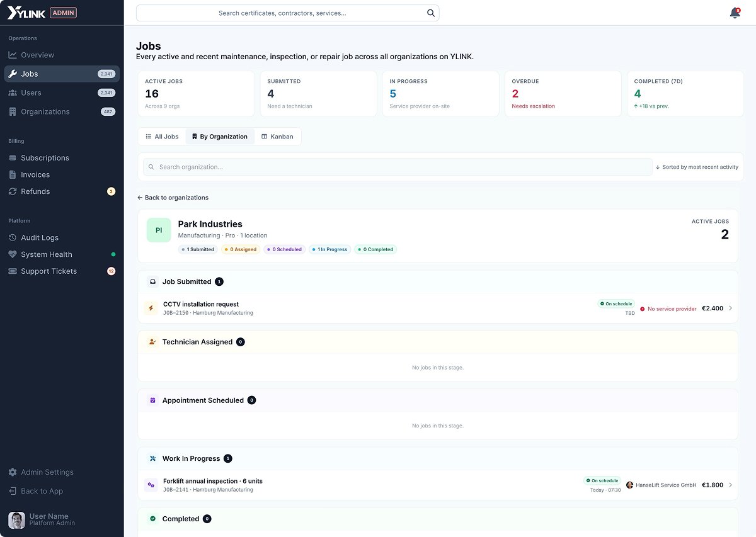Image resolution: width=756 pixels, height=537 pixels.
Task: Click the Jobs wrench icon in sidebar
Action: (13, 74)
